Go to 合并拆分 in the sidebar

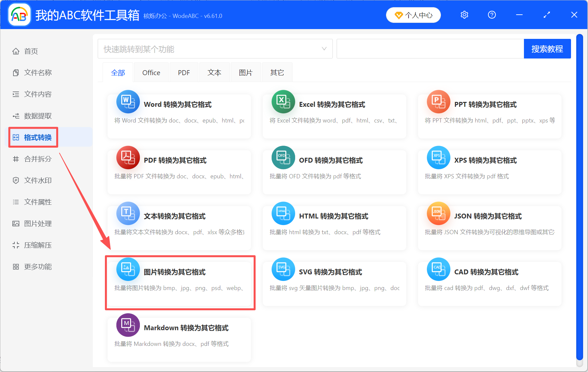[x=38, y=159]
